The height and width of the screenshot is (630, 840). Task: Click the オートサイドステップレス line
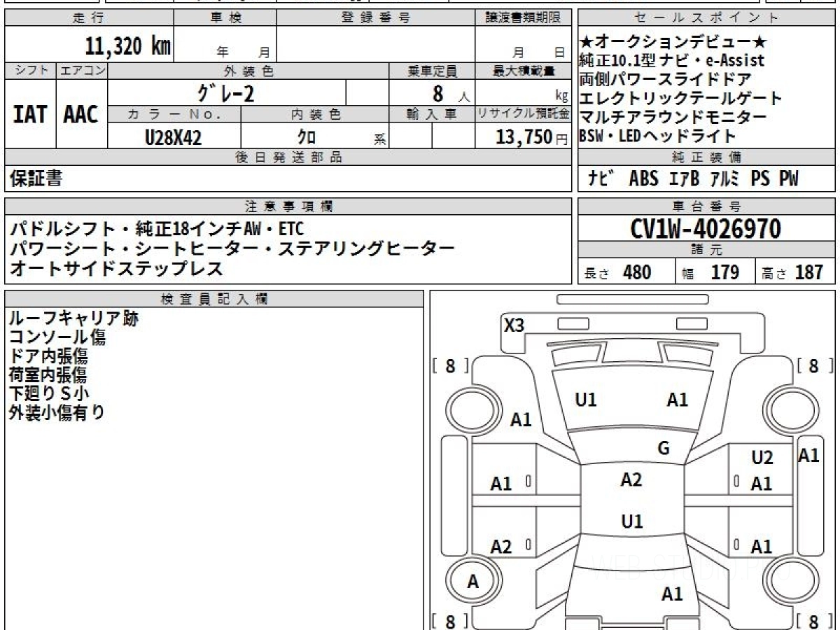(x=116, y=267)
